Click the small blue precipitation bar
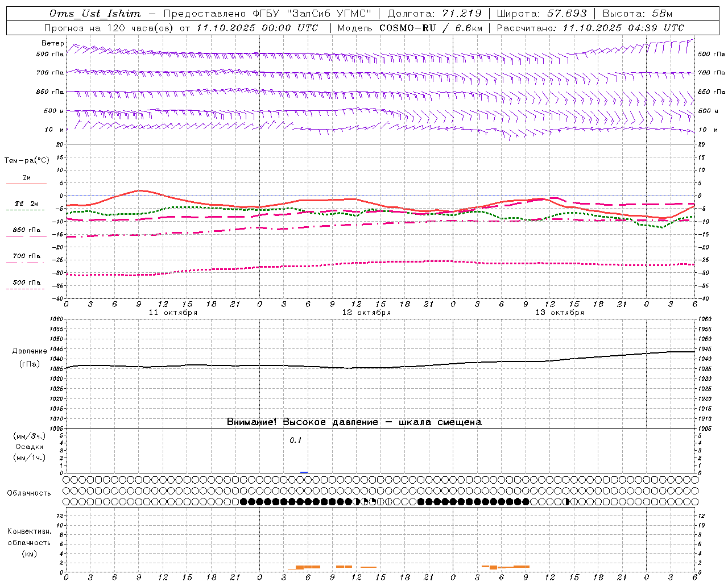 [304, 472]
